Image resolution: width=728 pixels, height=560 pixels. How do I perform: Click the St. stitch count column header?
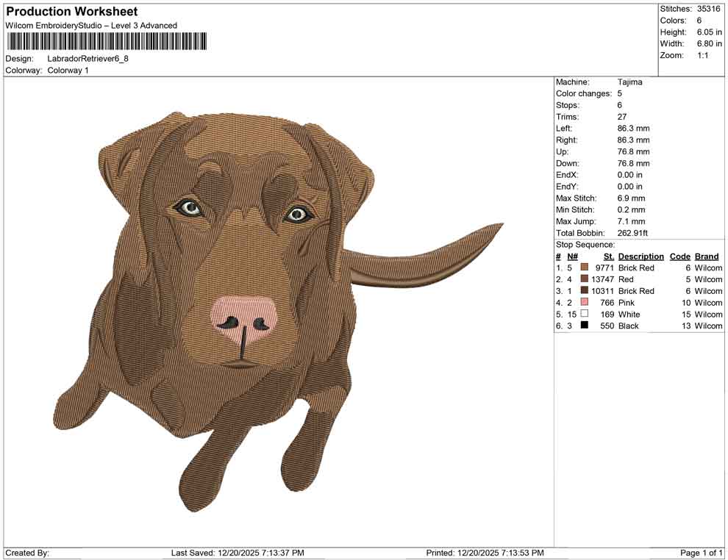click(x=608, y=256)
